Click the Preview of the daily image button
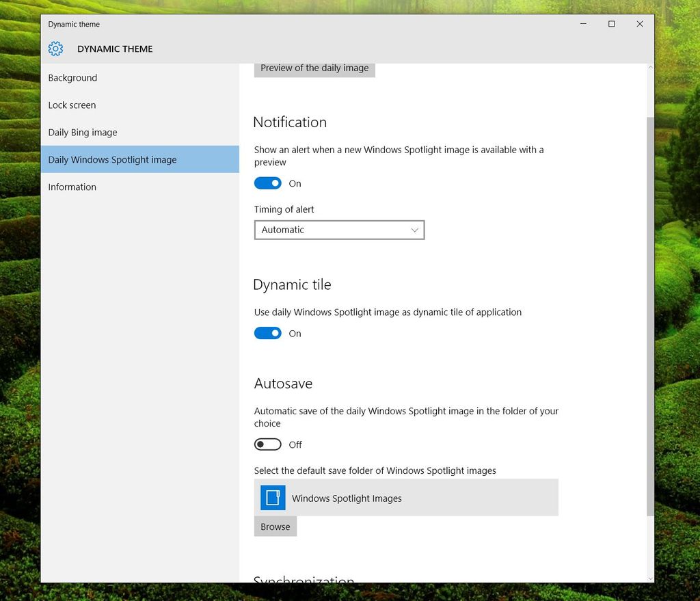The height and width of the screenshot is (601, 700). coord(314,68)
